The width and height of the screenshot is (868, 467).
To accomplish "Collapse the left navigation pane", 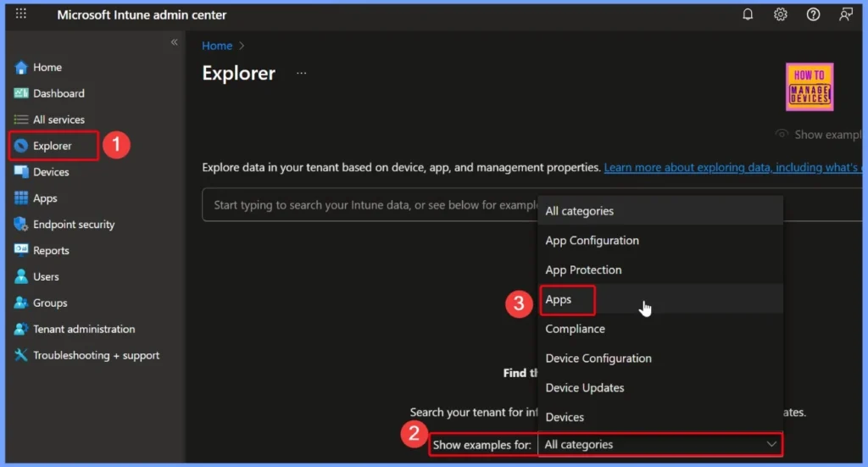I will 174,42.
